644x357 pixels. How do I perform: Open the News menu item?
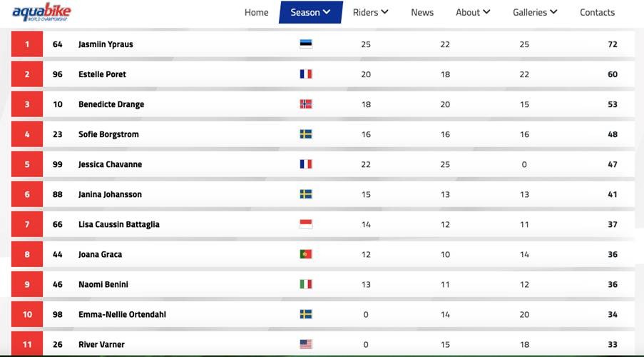click(422, 12)
